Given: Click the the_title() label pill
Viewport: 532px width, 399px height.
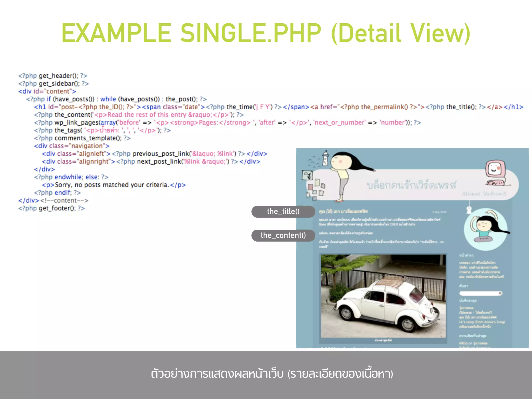Looking at the screenshot, I should [x=283, y=211].
